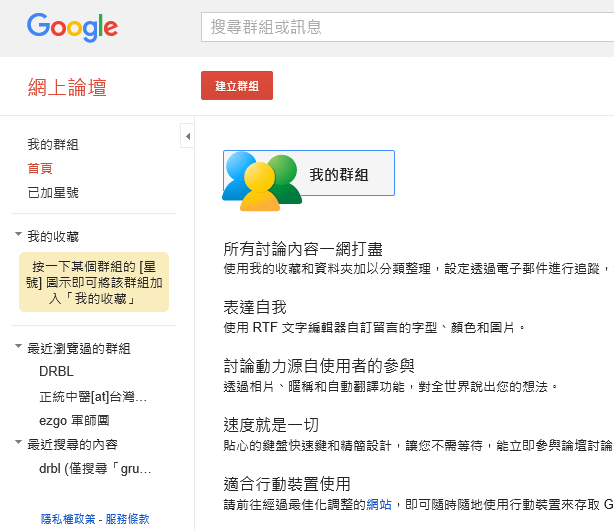
Task: Click the heading 速度就是一切
Action: tap(271, 425)
